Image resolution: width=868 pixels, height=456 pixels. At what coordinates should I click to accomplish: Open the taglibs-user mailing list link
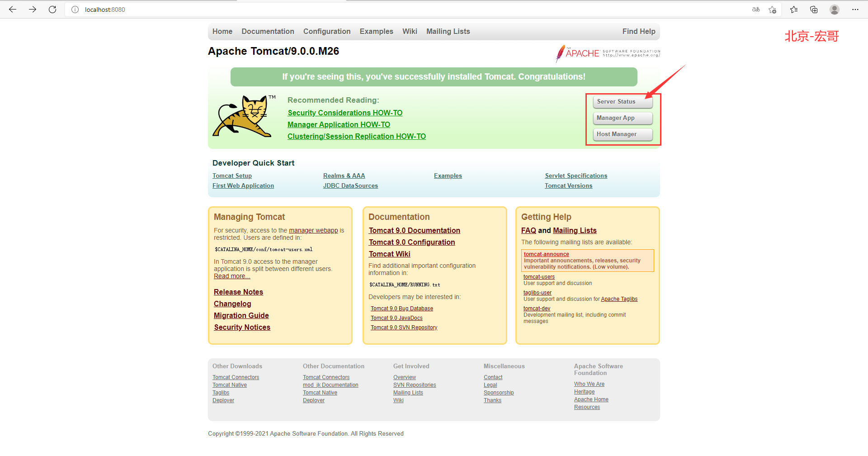pos(538,293)
